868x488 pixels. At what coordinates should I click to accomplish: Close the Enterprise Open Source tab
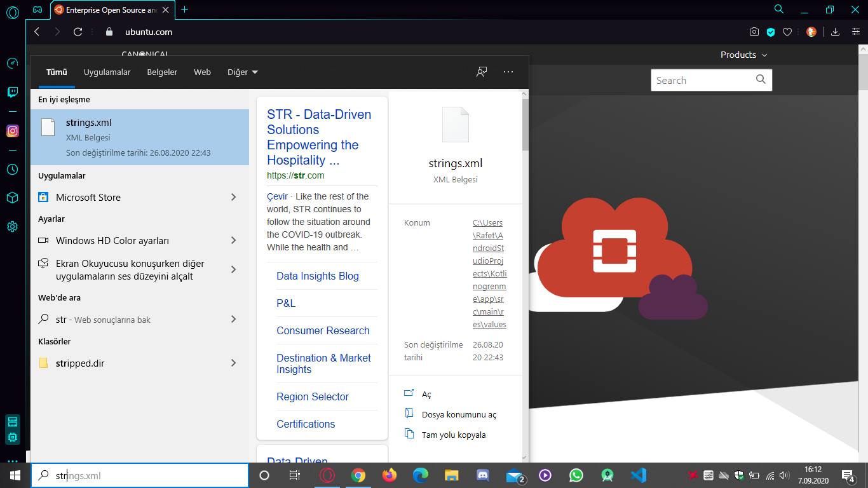click(x=167, y=10)
